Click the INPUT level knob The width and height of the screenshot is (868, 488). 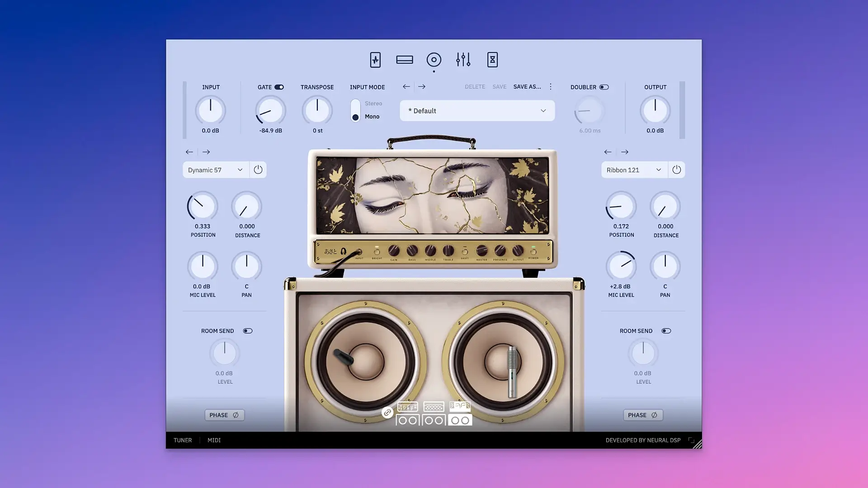(x=211, y=110)
